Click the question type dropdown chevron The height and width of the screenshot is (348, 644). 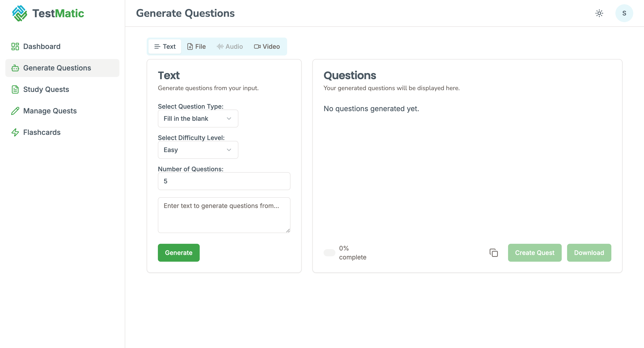(229, 119)
